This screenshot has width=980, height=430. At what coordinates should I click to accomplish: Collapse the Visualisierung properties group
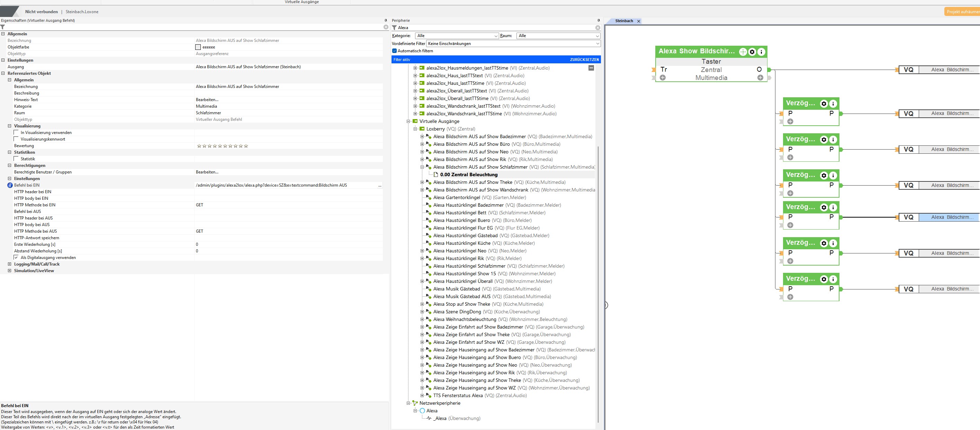click(x=9, y=126)
